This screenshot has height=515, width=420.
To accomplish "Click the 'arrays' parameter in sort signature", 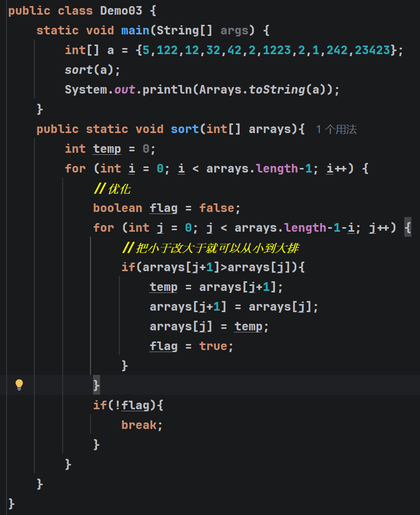I will click(270, 129).
